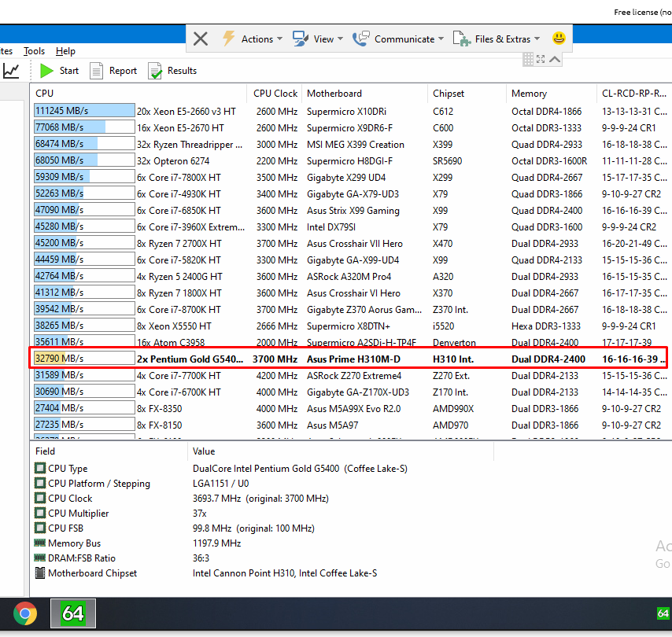Click the smiley feedback icon
The height and width of the screenshot is (637, 672).
point(559,39)
